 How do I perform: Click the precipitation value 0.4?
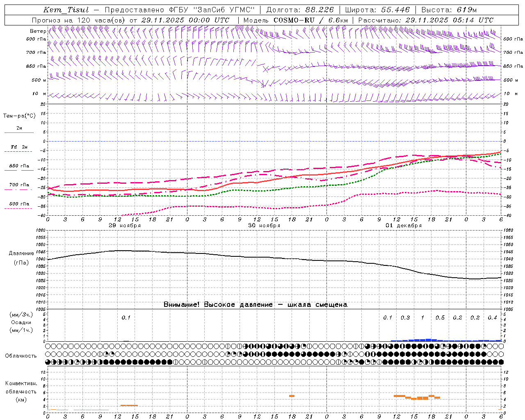coord(492,318)
